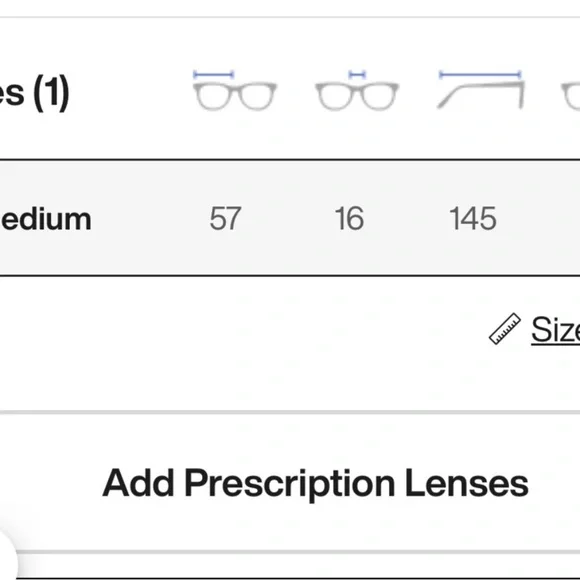
Task: Click the Sizes (1) heading
Action: click(34, 92)
